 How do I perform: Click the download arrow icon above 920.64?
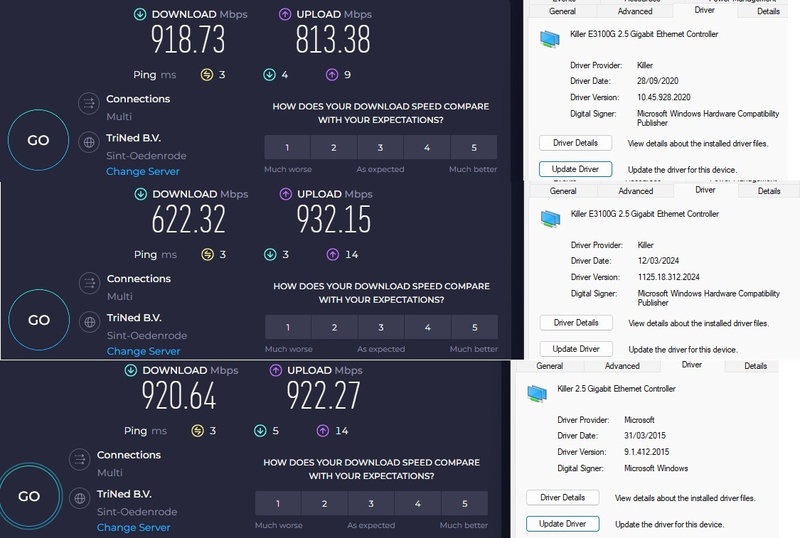click(x=131, y=370)
